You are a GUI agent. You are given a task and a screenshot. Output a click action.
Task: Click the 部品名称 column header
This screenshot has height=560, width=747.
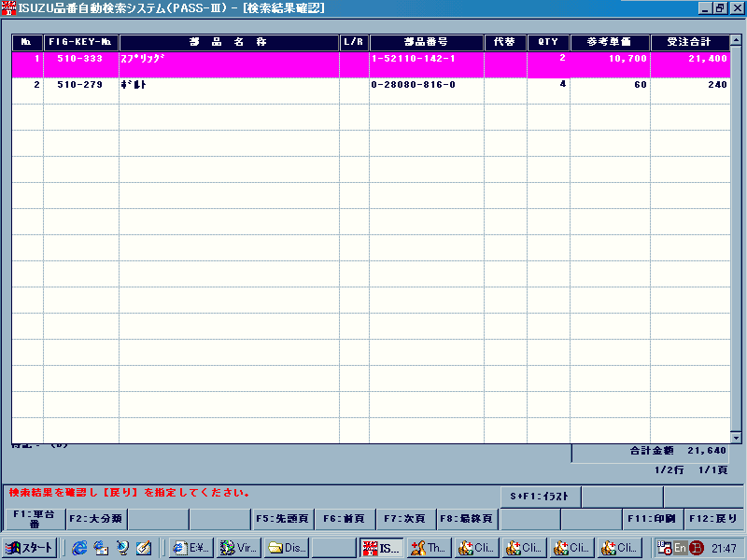point(229,42)
